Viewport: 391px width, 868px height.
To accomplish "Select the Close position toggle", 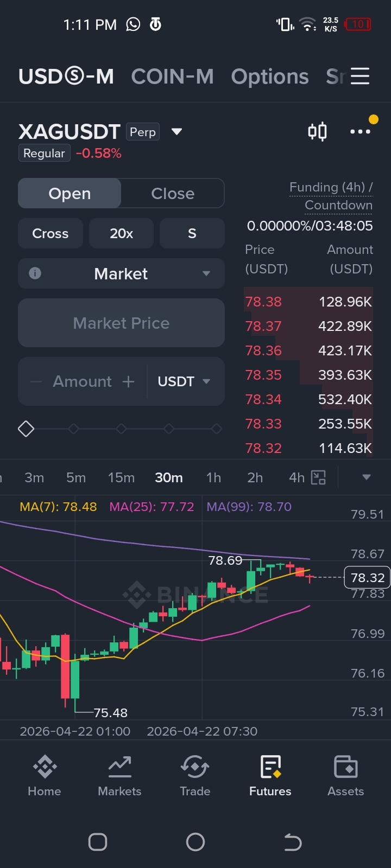I will point(173,193).
